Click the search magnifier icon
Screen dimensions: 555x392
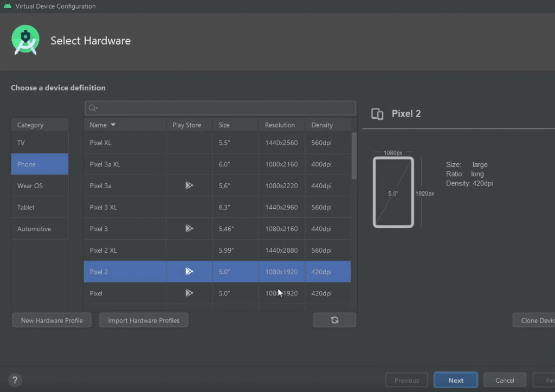[93, 108]
